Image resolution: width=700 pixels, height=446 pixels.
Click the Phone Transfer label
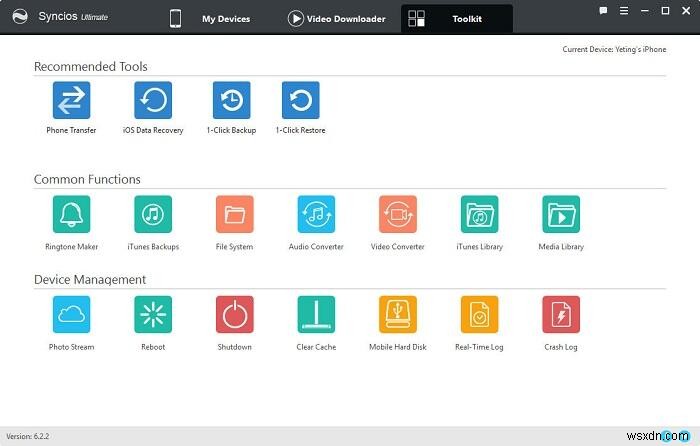tap(71, 130)
